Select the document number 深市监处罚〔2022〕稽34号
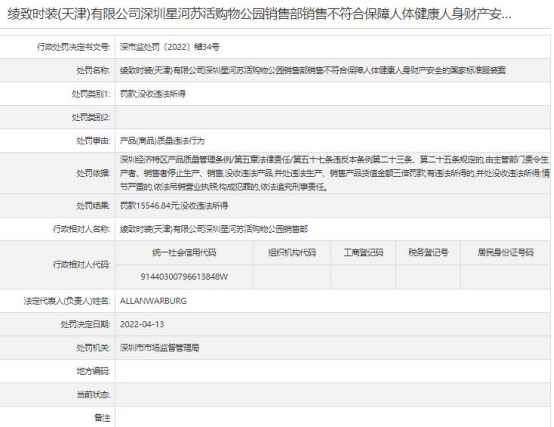 click(x=170, y=47)
